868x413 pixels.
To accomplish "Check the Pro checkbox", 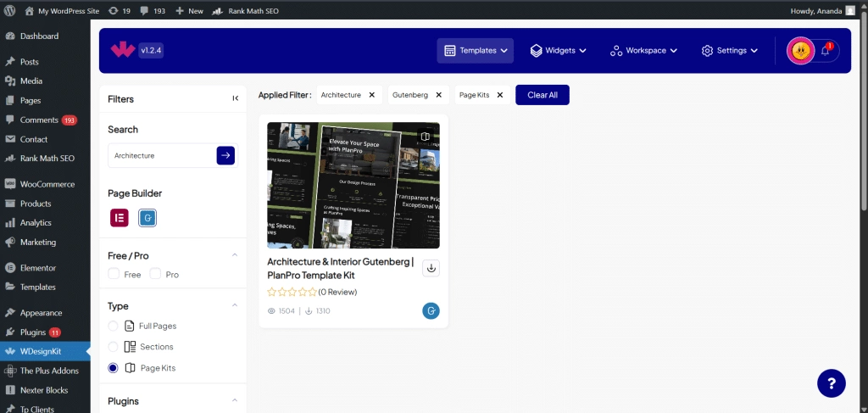I will 156,274.
